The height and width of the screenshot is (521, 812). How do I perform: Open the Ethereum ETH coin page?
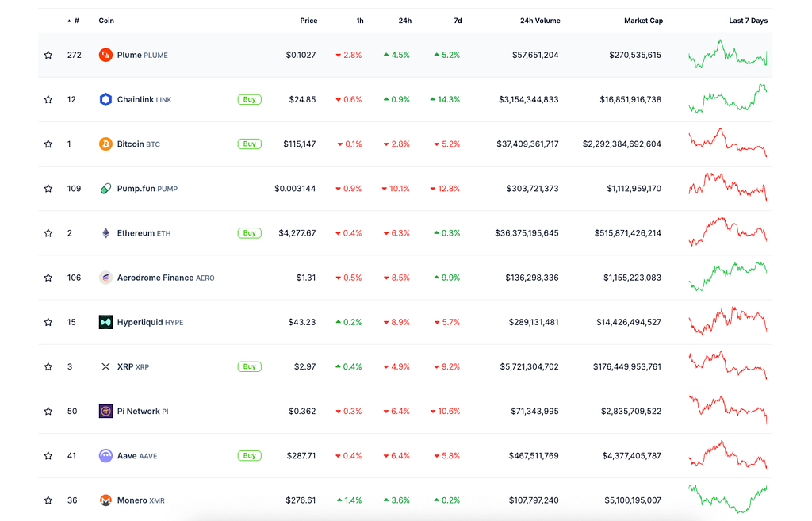[x=144, y=233]
